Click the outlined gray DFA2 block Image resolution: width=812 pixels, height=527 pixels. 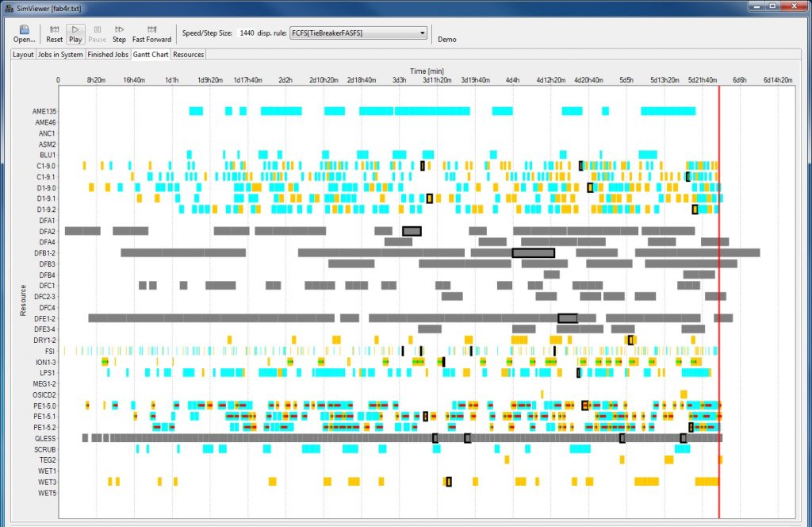pyautogui.click(x=412, y=231)
